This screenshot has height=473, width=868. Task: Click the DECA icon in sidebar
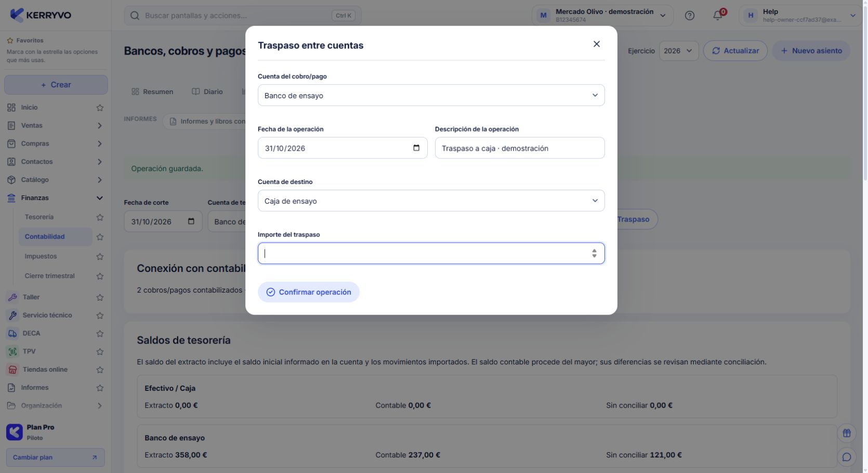[x=12, y=334]
